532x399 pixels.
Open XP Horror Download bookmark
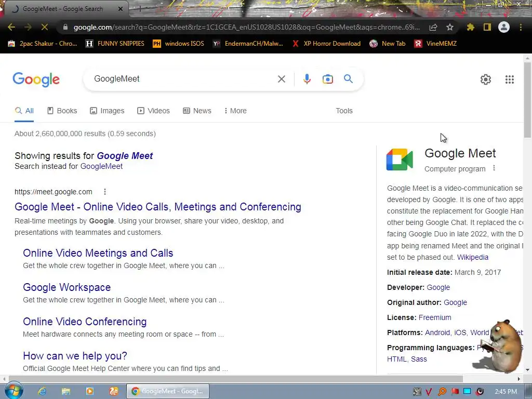[326, 44]
